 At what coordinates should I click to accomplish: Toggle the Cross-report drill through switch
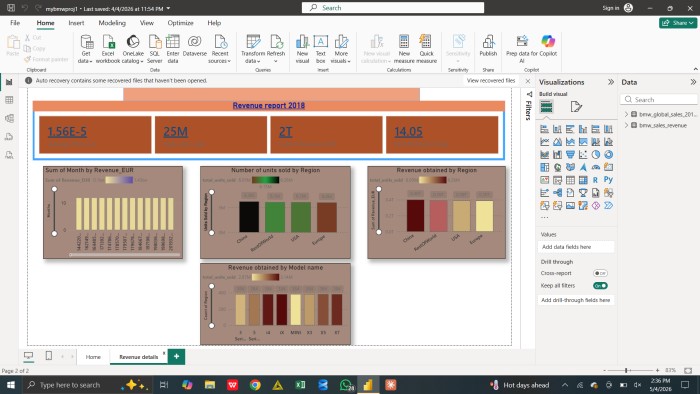coord(600,273)
